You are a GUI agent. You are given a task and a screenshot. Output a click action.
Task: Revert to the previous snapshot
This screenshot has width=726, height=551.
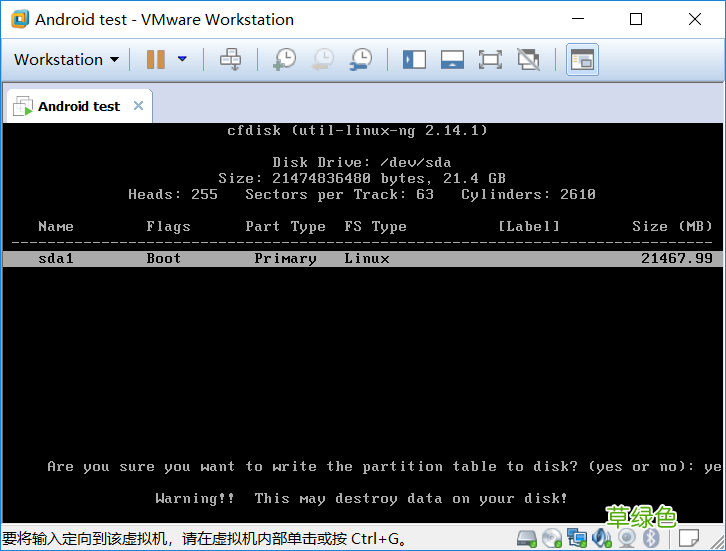(323, 59)
